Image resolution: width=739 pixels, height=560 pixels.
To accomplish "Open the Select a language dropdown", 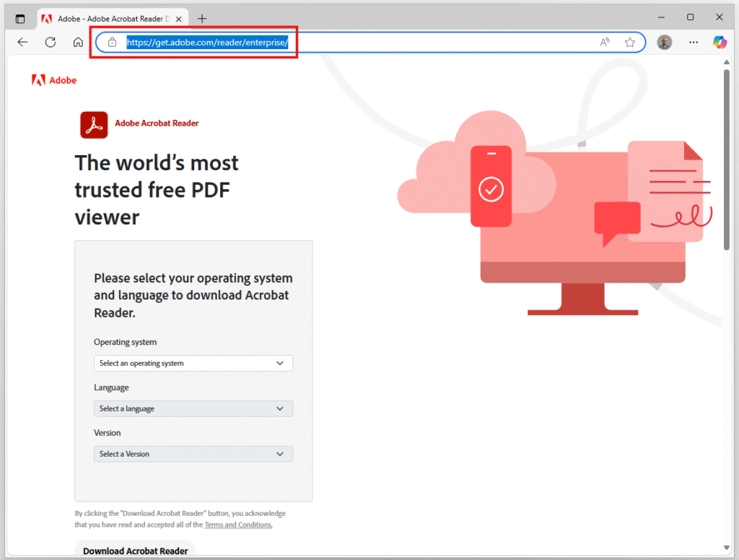I will (x=193, y=408).
